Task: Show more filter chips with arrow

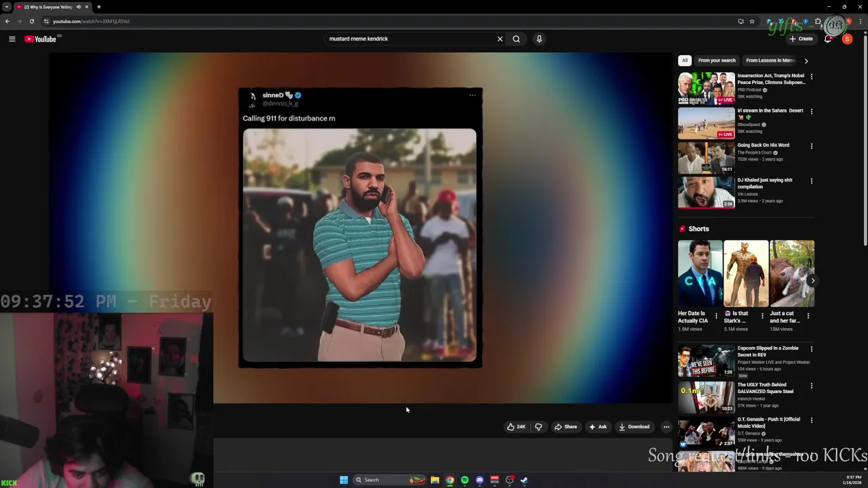Action: pos(806,60)
